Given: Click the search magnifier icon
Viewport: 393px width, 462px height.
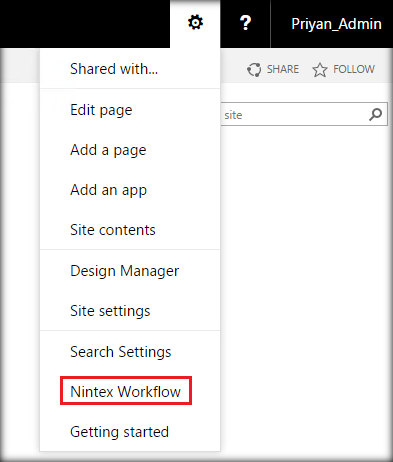Looking at the screenshot, I should (x=376, y=114).
